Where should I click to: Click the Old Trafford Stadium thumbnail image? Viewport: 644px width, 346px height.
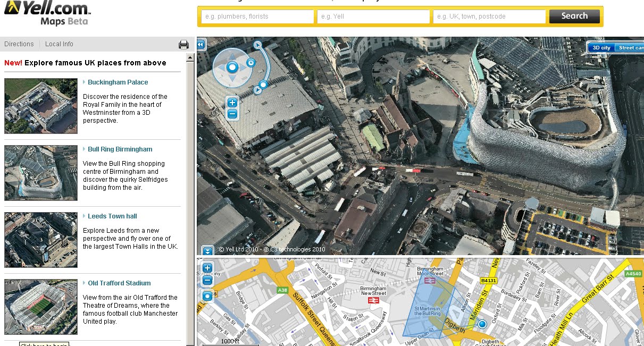click(x=41, y=307)
